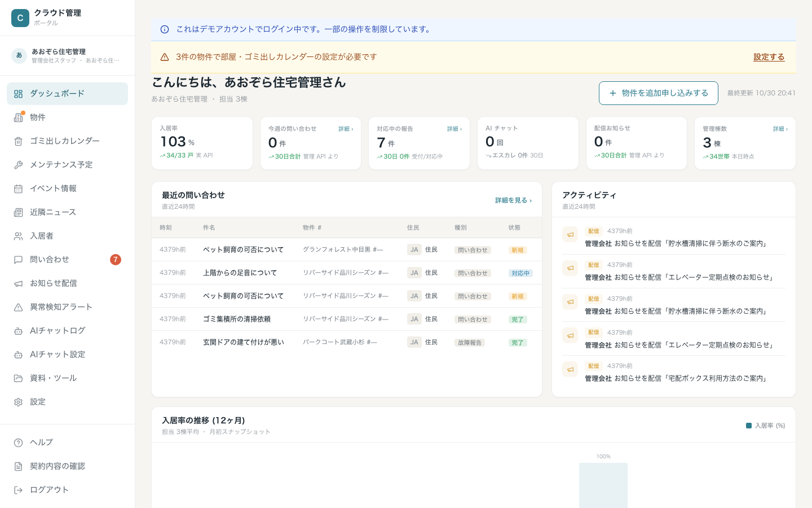This screenshot has height=508, width=812.
Task: Open the あおぞら住宅管理 account switcher
Action: pyautogui.click(x=68, y=55)
